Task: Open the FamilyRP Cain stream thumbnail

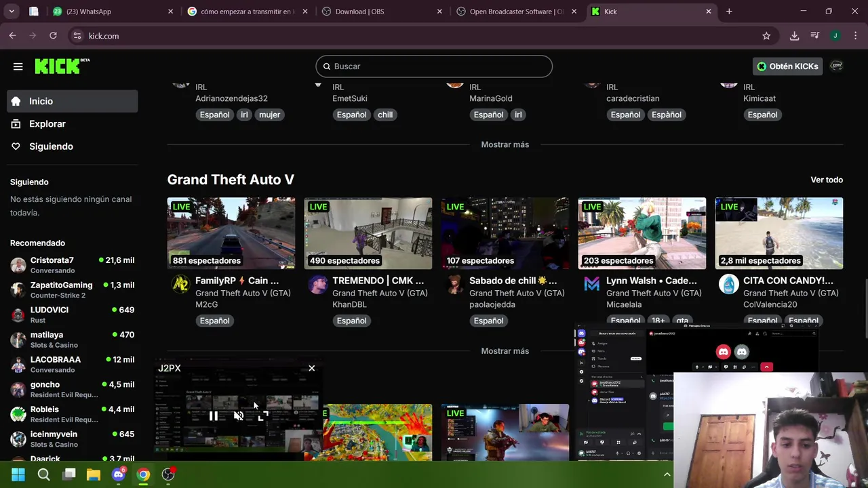Action: (231, 233)
